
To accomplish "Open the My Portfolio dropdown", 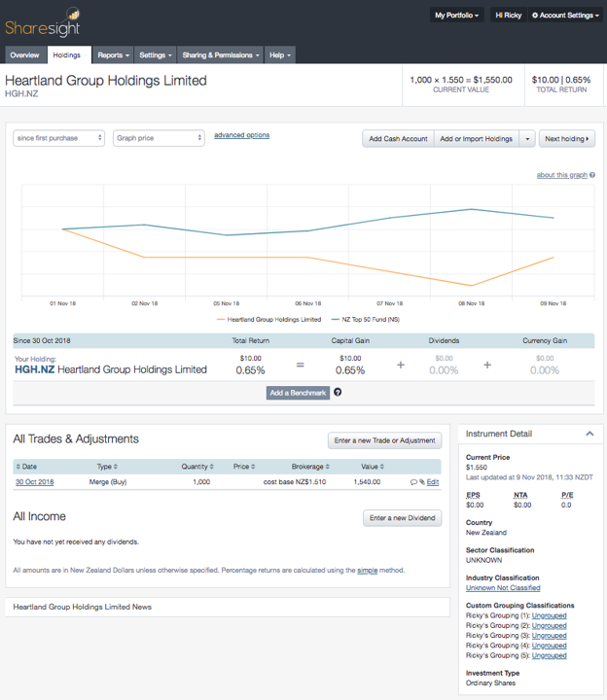I will pyautogui.click(x=456, y=16).
